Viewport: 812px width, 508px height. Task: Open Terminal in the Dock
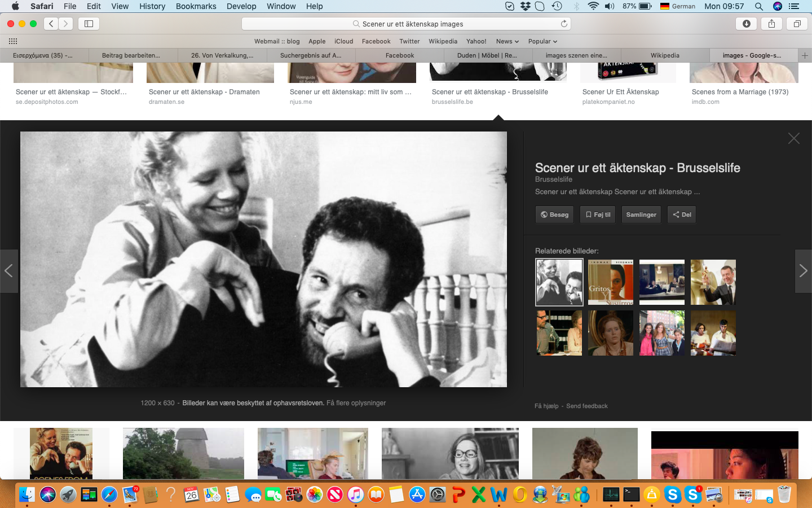(x=631, y=495)
